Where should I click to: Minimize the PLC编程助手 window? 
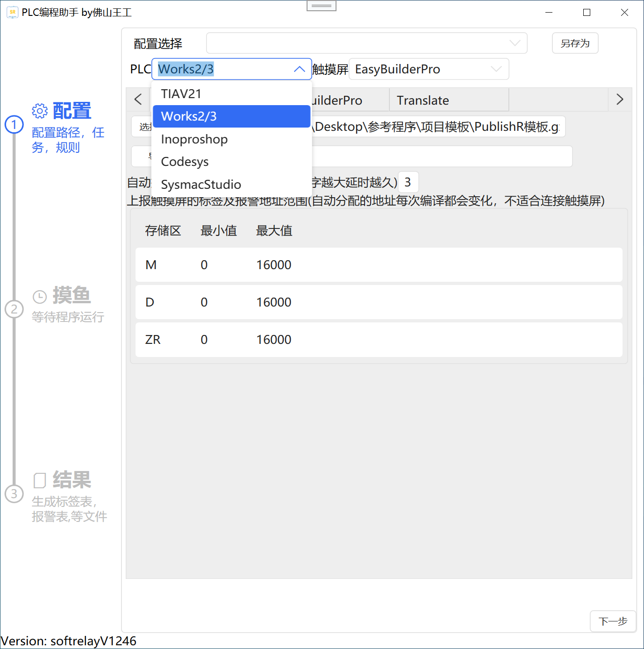coord(549,13)
